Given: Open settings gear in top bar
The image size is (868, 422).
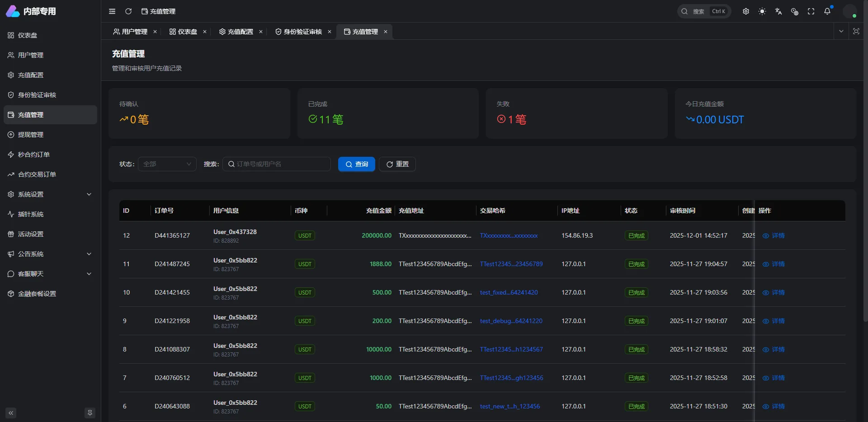Looking at the screenshot, I should [746, 11].
